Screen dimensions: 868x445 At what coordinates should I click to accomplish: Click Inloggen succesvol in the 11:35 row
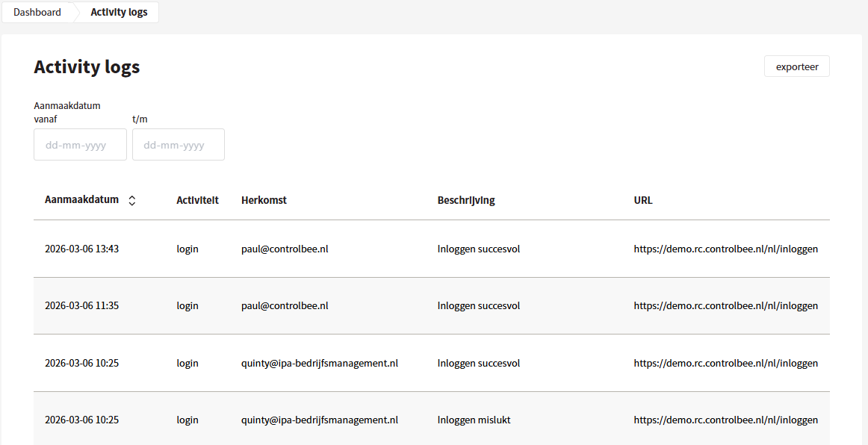pos(479,305)
